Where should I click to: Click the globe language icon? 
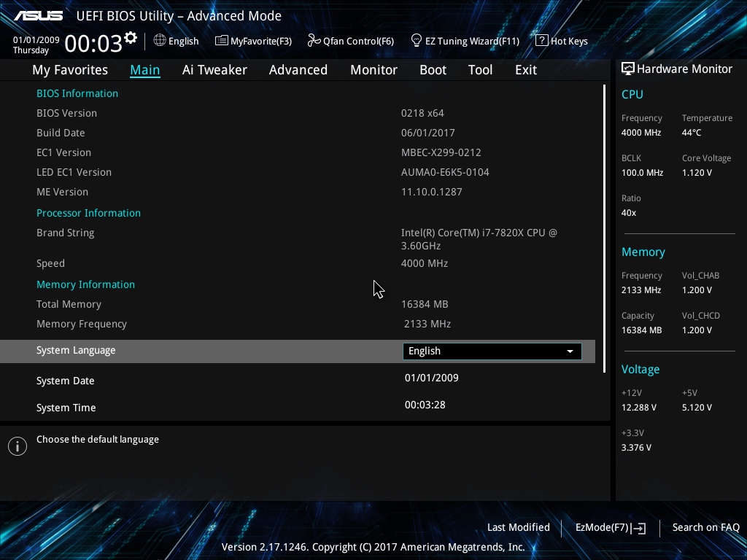point(160,41)
